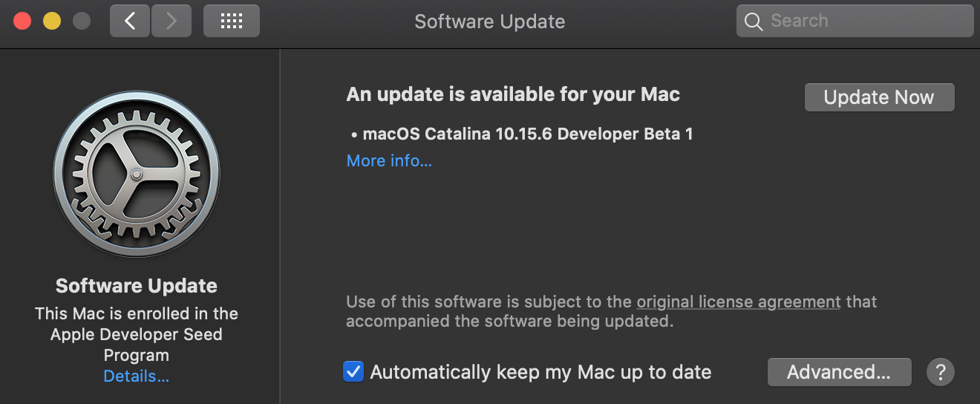Viewport: 980px width, 404px height.
Task: Open help with the question mark button
Action: pyautogui.click(x=940, y=371)
